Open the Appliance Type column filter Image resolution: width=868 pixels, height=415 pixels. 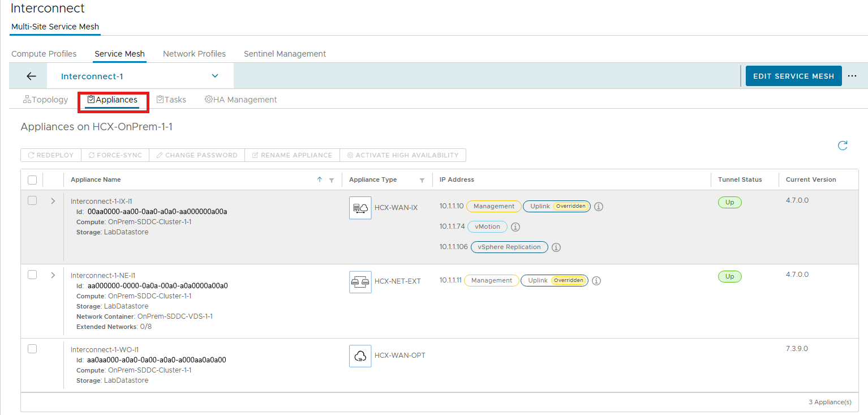pyautogui.click(x=422, y=180)
